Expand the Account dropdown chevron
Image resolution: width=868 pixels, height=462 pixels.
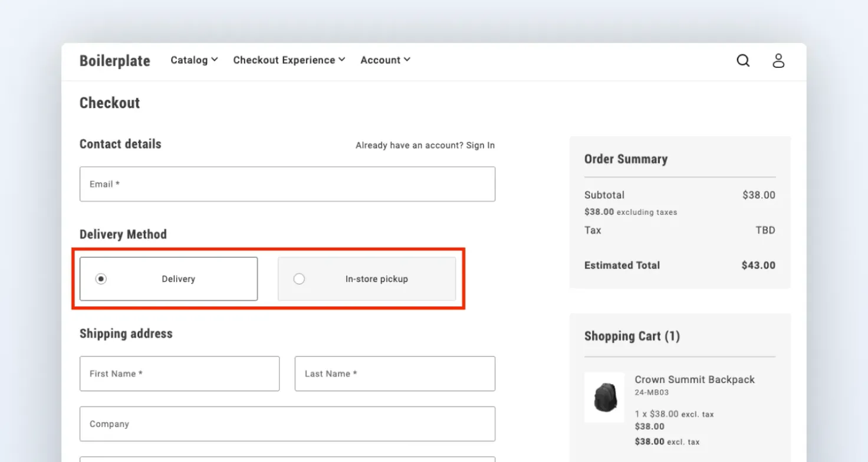click(x=407, y=60)
